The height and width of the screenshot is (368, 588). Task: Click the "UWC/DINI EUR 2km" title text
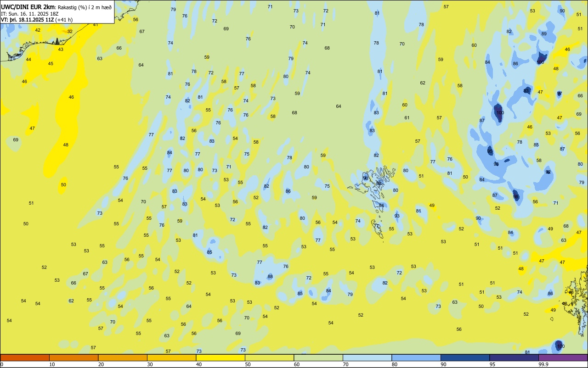point(28,7)
